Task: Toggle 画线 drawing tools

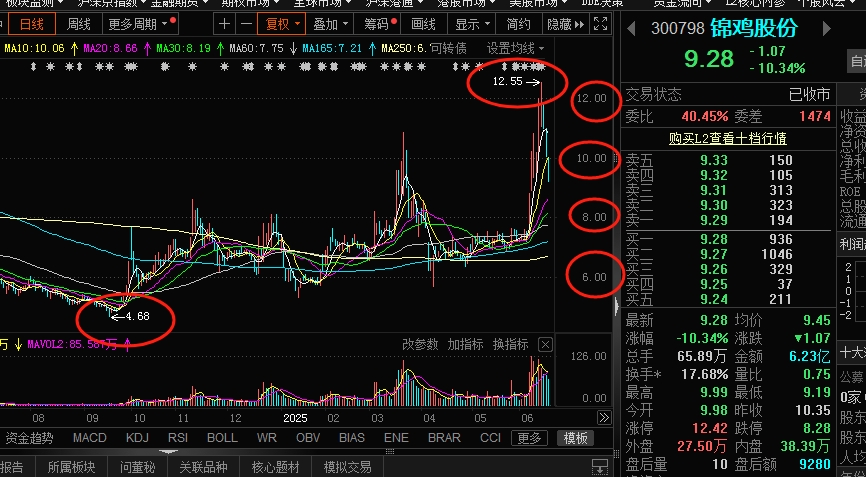Action: point(424,24)
